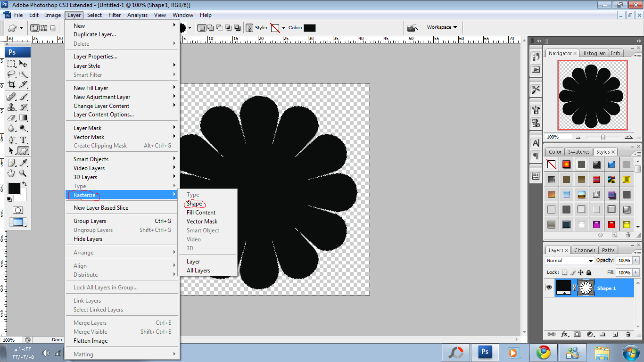This screenshot has width=644, height=362.
Task: Toggle the lock all padlock icon
Action: [x=589, y=272]
